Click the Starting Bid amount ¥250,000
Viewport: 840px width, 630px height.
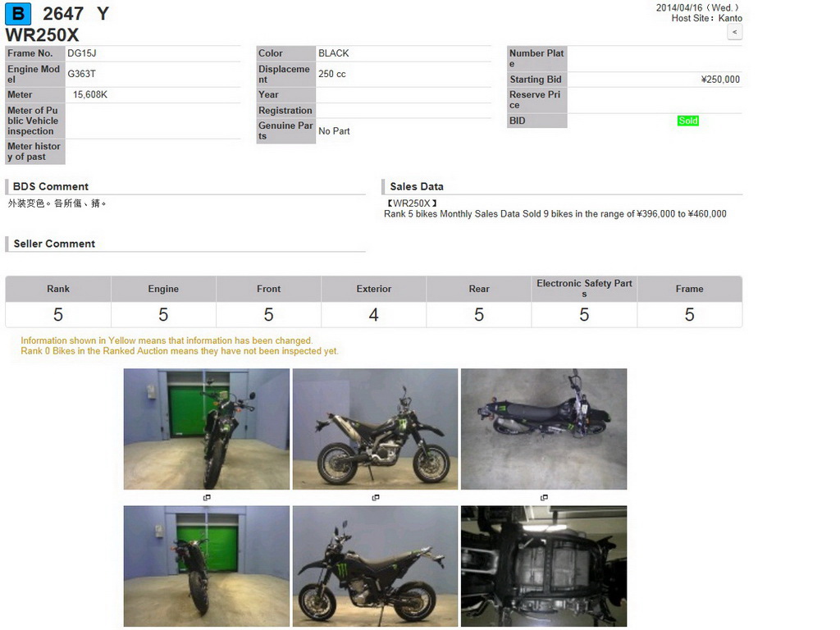pos(720,80)
